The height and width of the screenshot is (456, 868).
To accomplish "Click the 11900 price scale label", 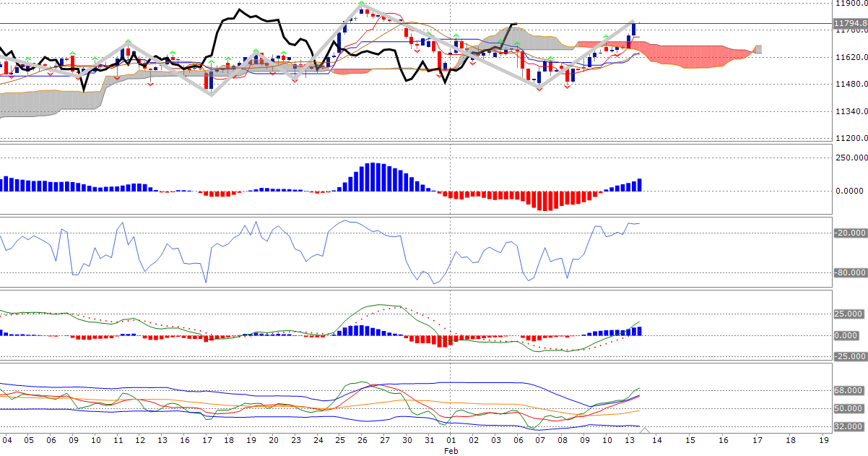I will pos(849,4).
